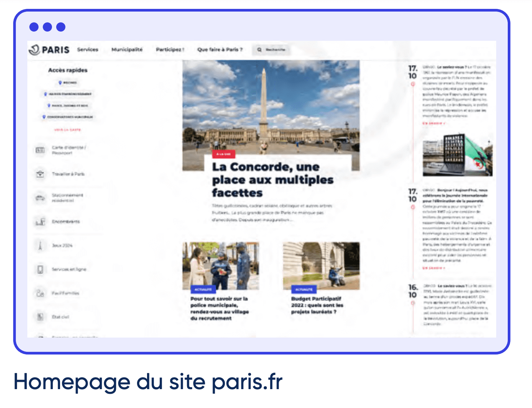Open the Encombrants link
This screenshot has width=532, height=408.
66,222
